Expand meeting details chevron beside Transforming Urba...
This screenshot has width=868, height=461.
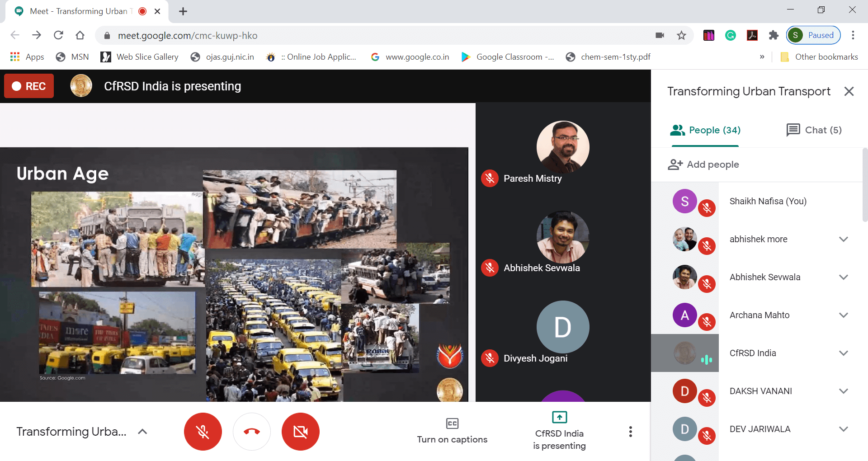142,432
